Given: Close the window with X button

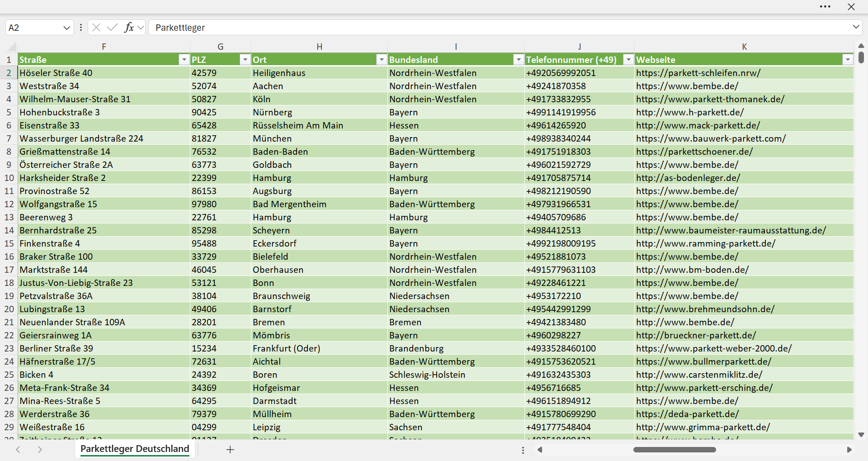Looking at the screenshot, I should tap(851, 7).
